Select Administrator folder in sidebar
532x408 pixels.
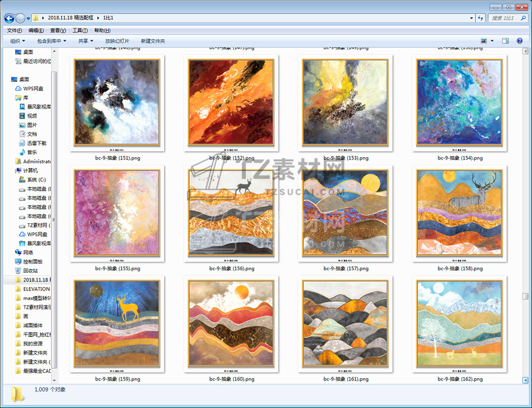[x=33, y=161]
